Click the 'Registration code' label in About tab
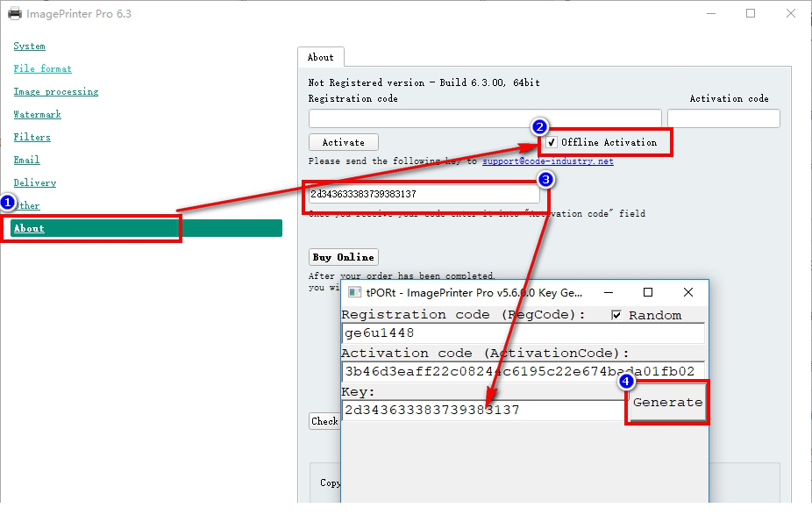 [353, 99]
